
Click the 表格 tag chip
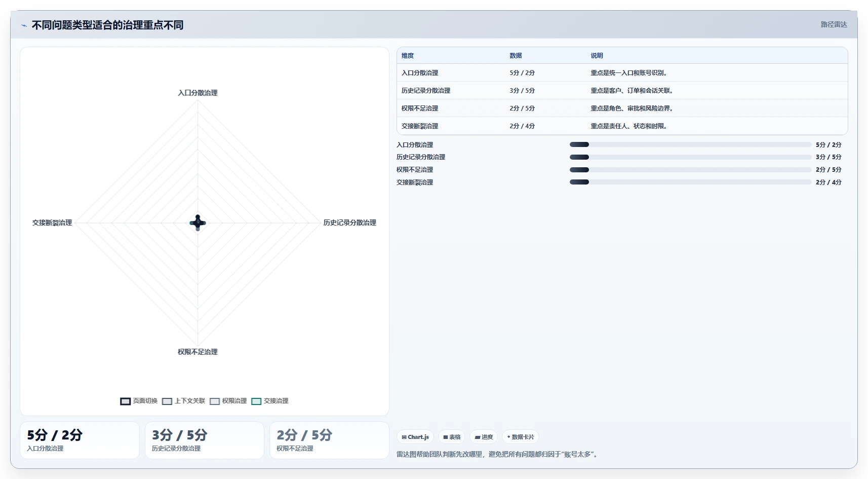coord(452,437)
